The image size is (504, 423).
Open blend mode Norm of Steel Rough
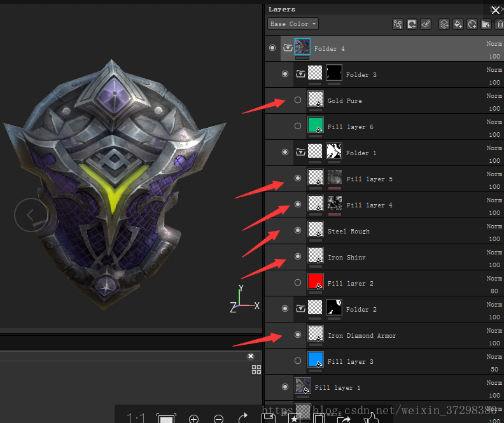[494, 226]
